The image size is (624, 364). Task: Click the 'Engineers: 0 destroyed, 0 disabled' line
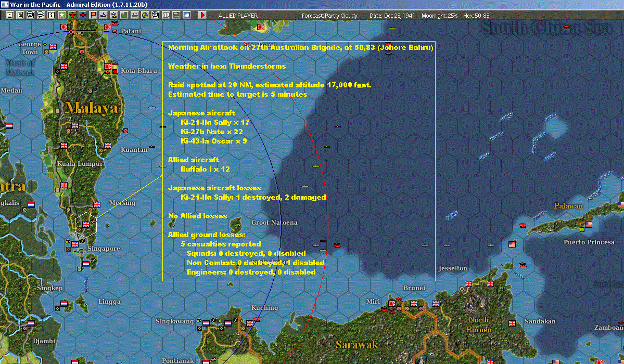point(251,272)
